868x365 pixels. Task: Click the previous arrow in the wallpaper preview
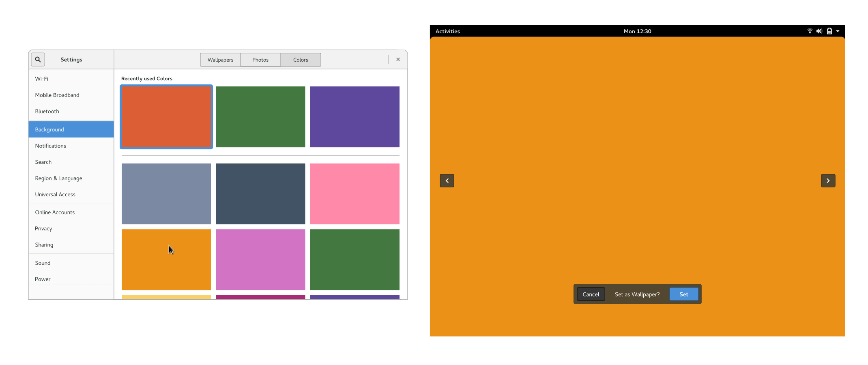tap(447, 180)
